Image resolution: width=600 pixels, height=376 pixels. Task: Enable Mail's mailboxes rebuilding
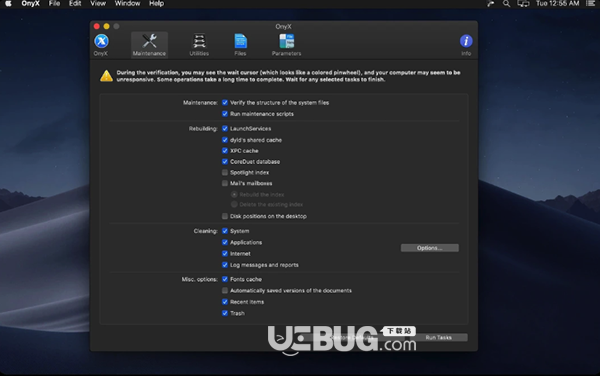pos(225,183)
